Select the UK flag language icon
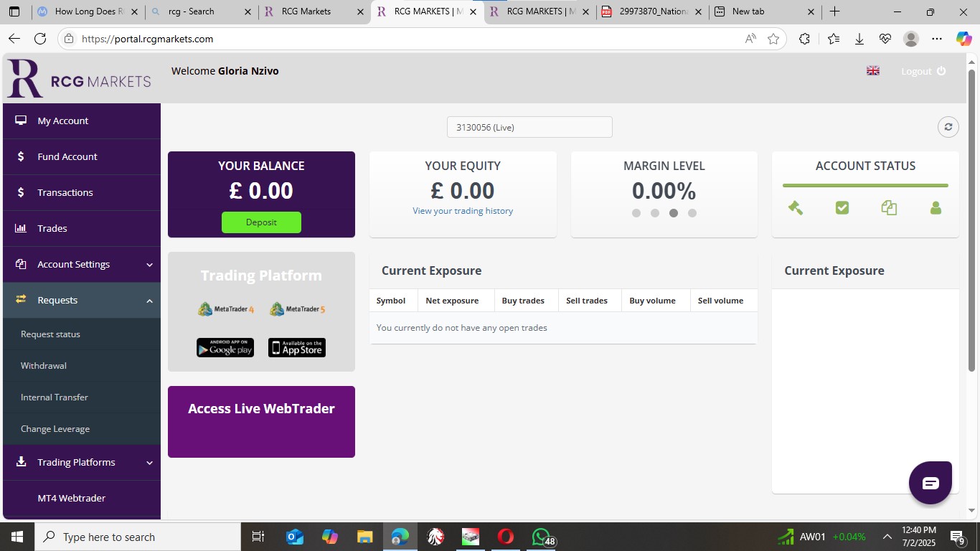The image size is (980, 551). 873,71
